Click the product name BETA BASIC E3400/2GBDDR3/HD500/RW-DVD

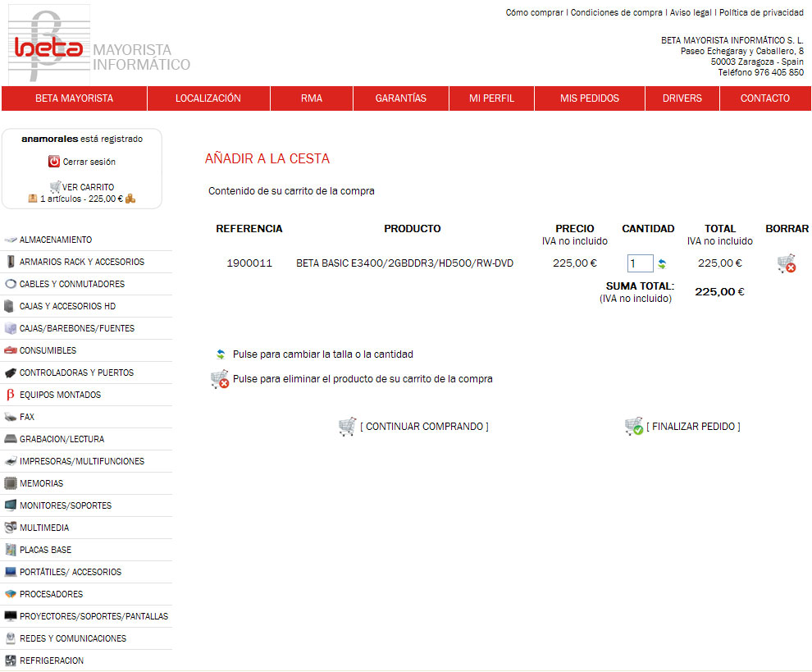(404, 263)
